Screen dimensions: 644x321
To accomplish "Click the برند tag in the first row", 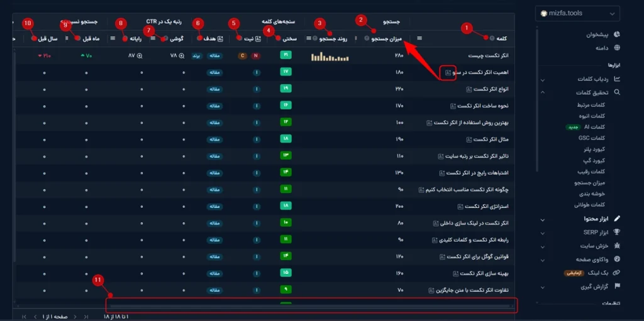I will coord(197,56).
